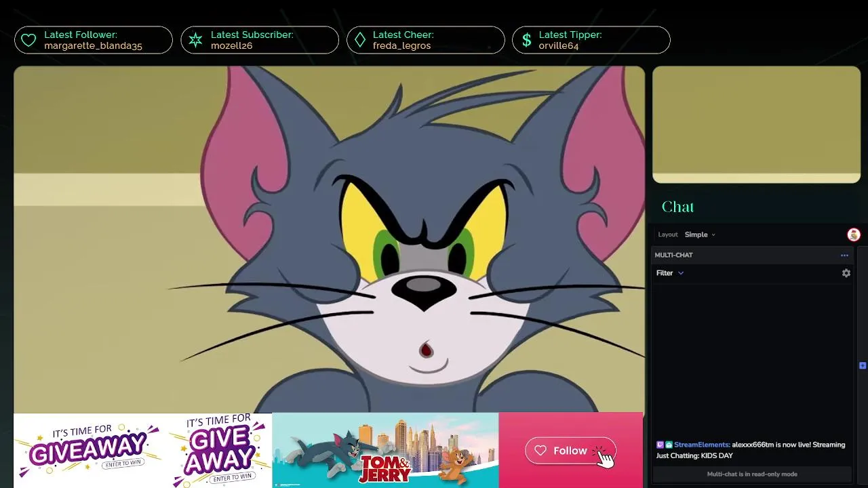Screen dimensions: 868x488
Task: Click cheer name freda_legros
Action: pyautogui.click(x=401, y=46)
